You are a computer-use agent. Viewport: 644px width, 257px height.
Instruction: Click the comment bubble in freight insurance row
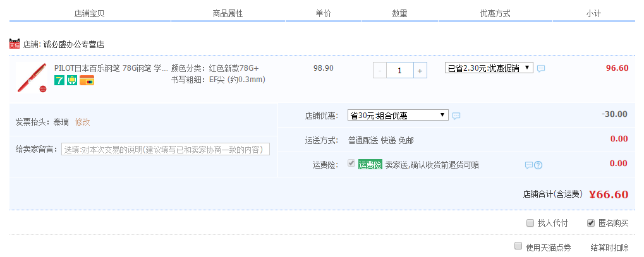point(529,165)
